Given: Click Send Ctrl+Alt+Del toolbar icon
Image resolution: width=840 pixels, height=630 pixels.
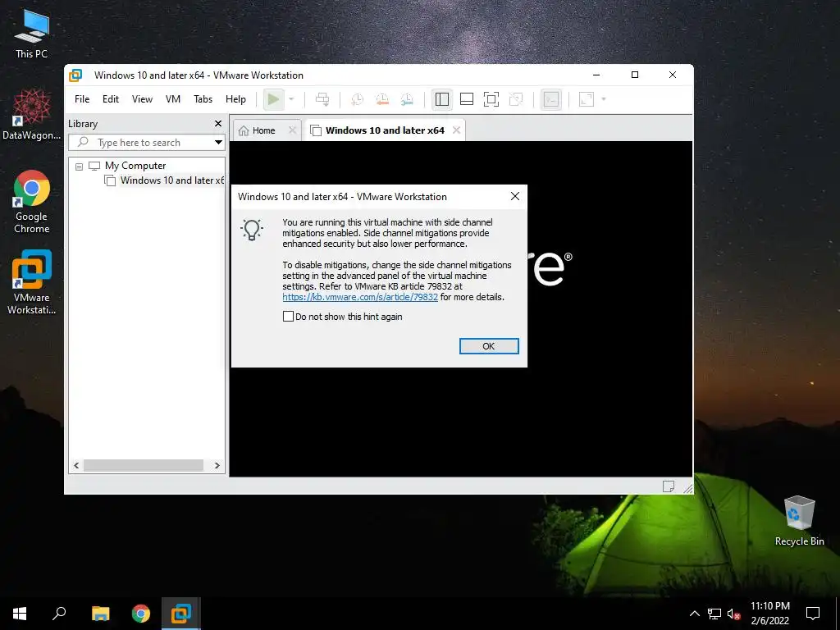Looking at the screenshot, I should click(322, 99).
